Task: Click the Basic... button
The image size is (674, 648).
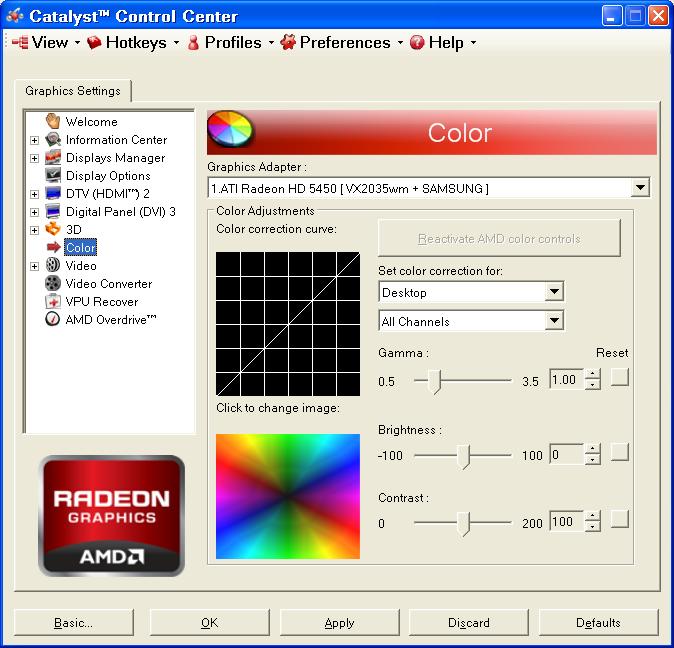Action: click(x=74, y=622)
